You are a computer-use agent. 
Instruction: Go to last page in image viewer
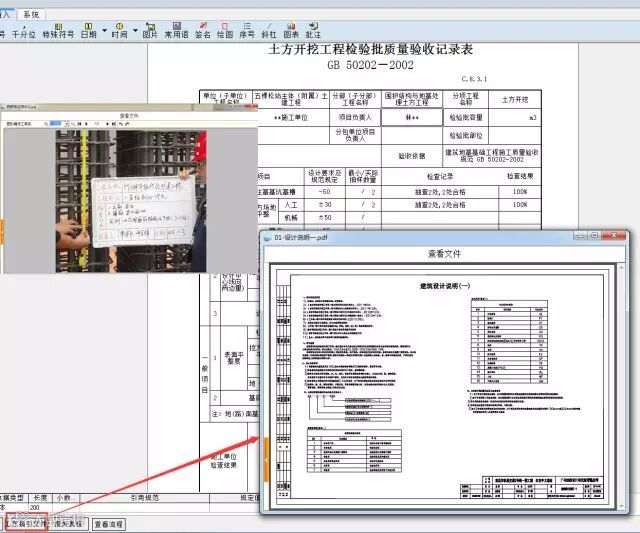[x=114, y=124]
